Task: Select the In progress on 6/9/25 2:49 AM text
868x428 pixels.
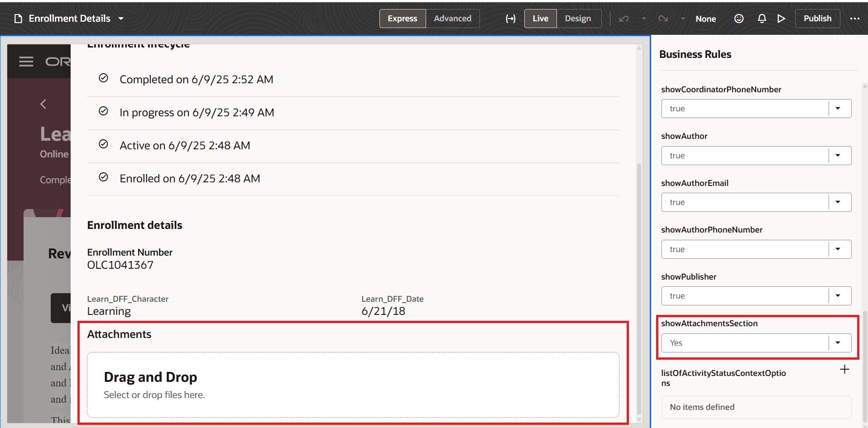Action: pos(197,113)
